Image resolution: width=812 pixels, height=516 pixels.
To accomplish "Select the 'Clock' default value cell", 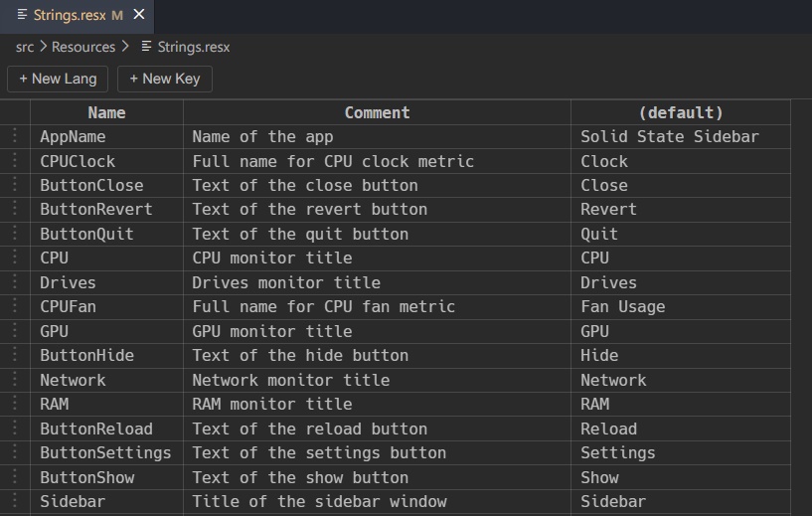I will (x=681, y=161).
